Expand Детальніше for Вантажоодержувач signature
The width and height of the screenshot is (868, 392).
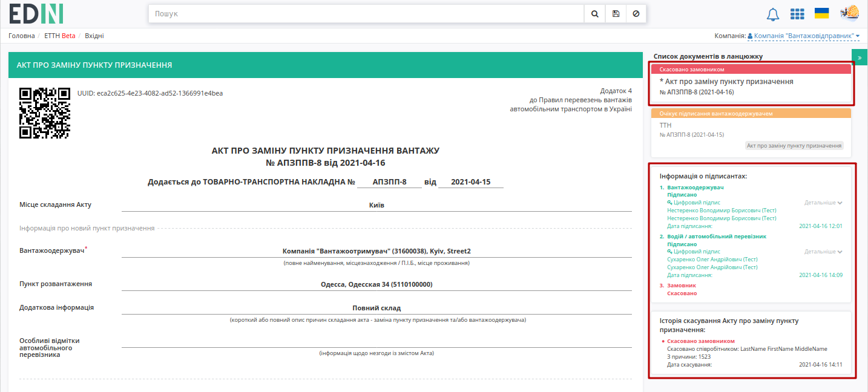(x=823, y=203)
